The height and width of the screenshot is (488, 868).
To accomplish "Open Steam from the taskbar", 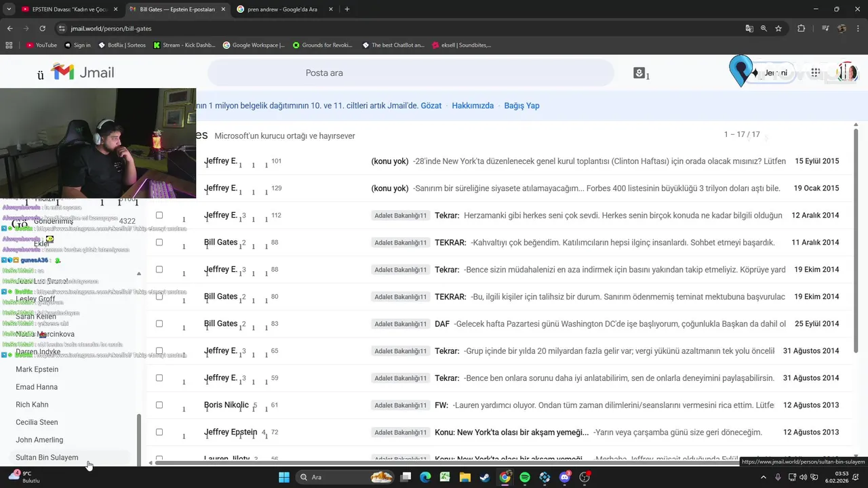I will [485, 477].
